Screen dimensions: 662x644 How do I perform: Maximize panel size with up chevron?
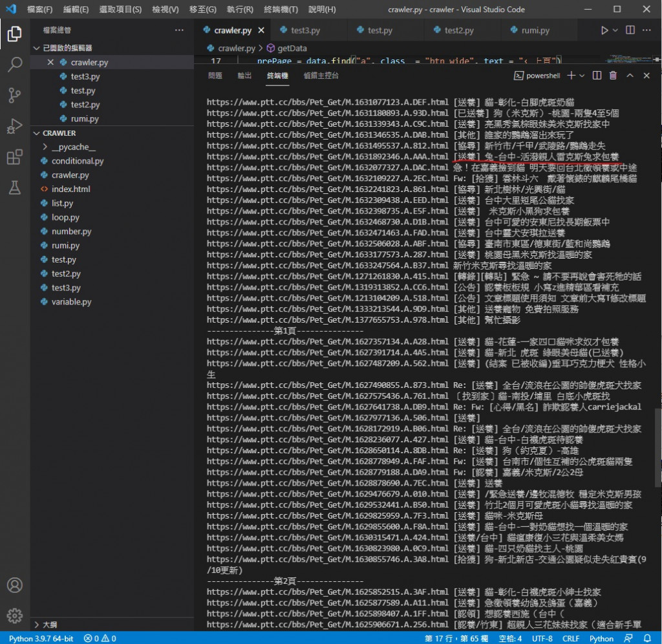630,76
